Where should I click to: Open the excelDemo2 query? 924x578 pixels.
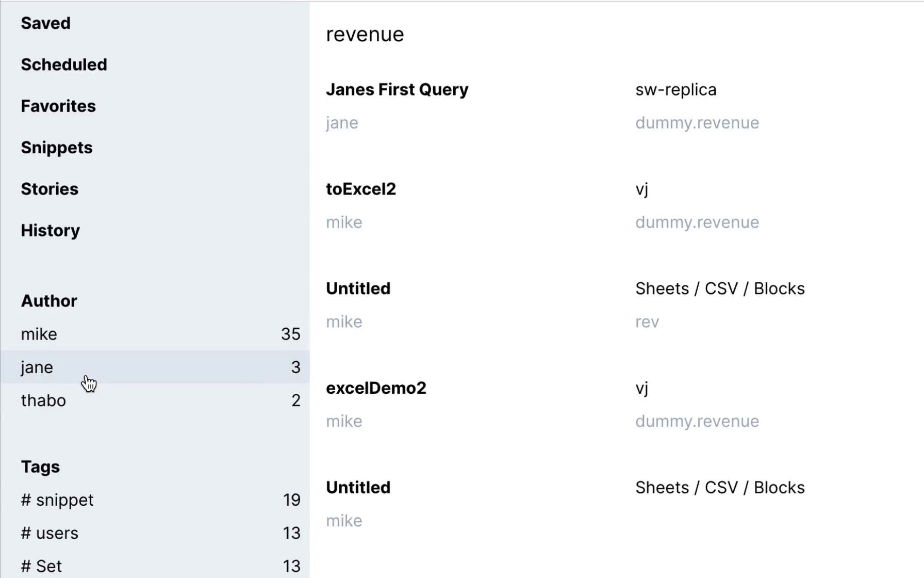click(x=376, y=388)
